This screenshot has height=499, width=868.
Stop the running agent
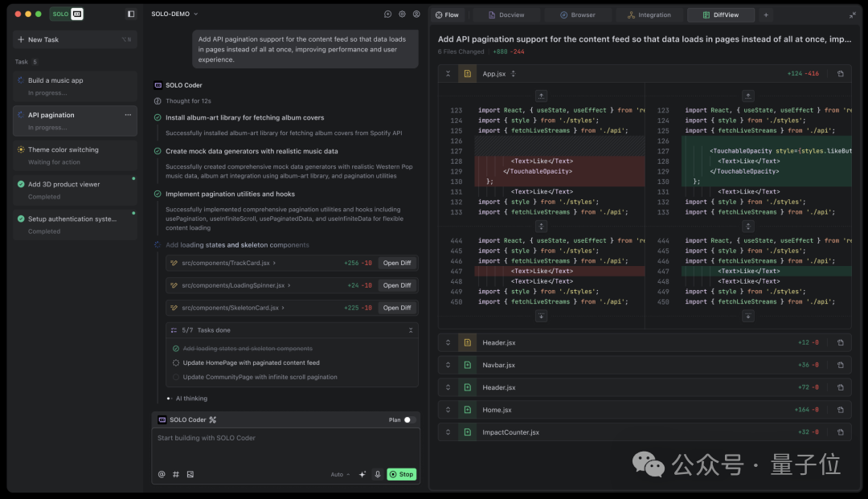click(x=401, y=474)
